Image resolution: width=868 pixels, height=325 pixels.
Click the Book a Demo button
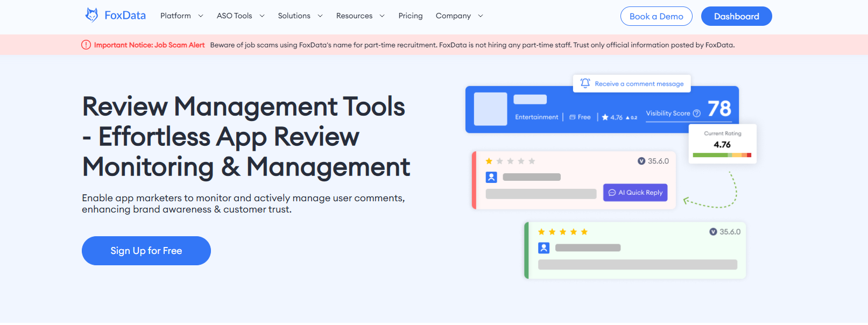click(656, 16)
